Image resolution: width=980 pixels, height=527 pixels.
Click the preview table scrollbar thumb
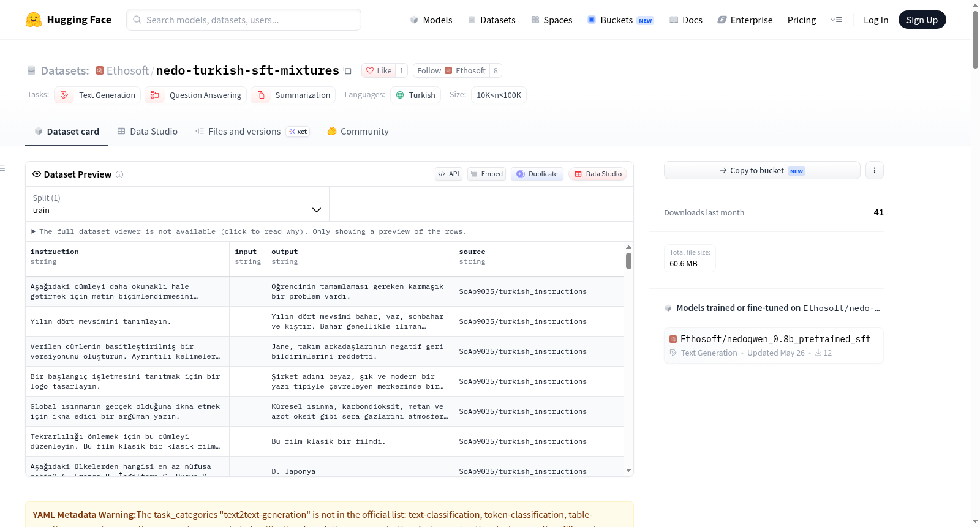(x=628, y=261)
